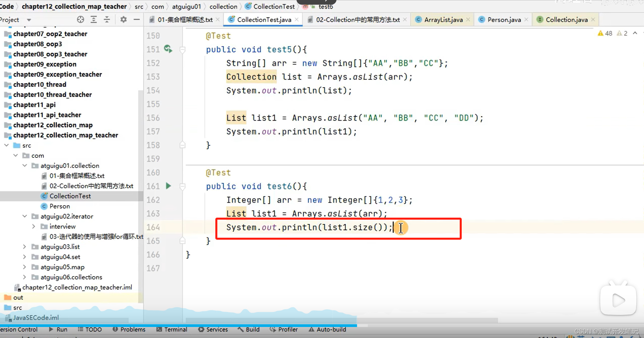Select JavaSECode.iml in project tree
The image size is (644, 338).
click(x=36, y=318)
